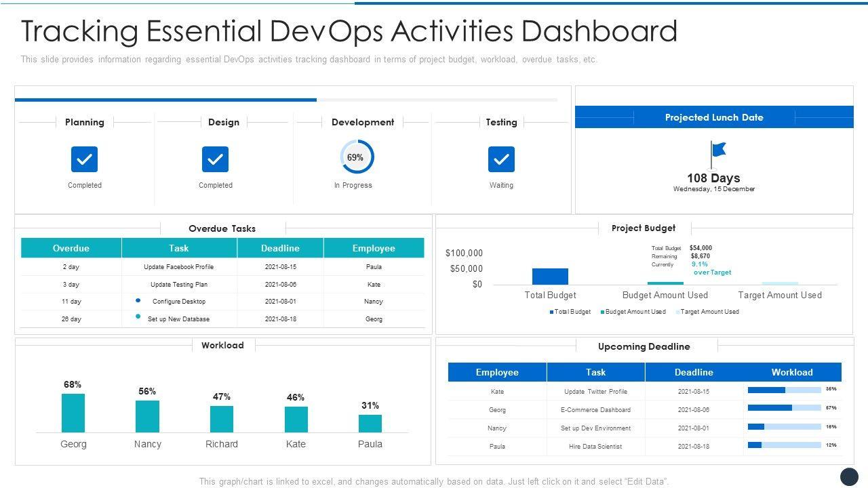Toggle the Planning completed checkbox
868x488 pixels.
(x=85, y=159)
